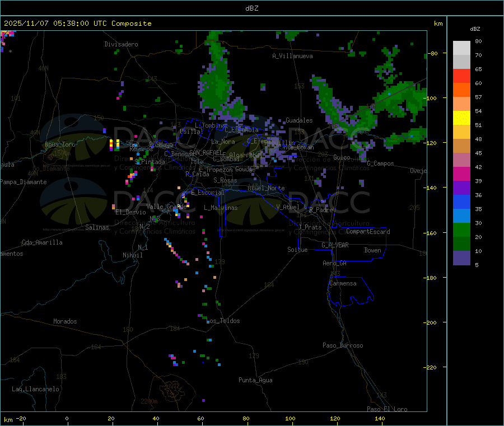Click the L_Malvinas place label
Viewport: 504px width, 426px height.
point(221,208)
